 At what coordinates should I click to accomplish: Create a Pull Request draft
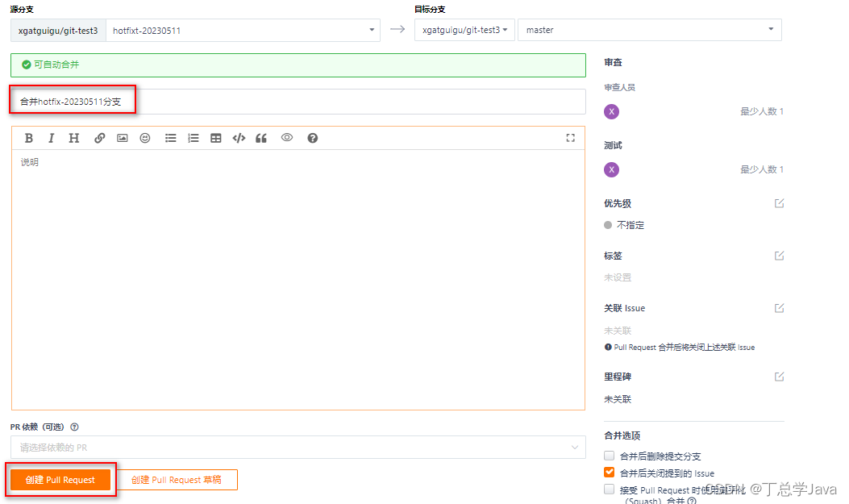[178, 479]
